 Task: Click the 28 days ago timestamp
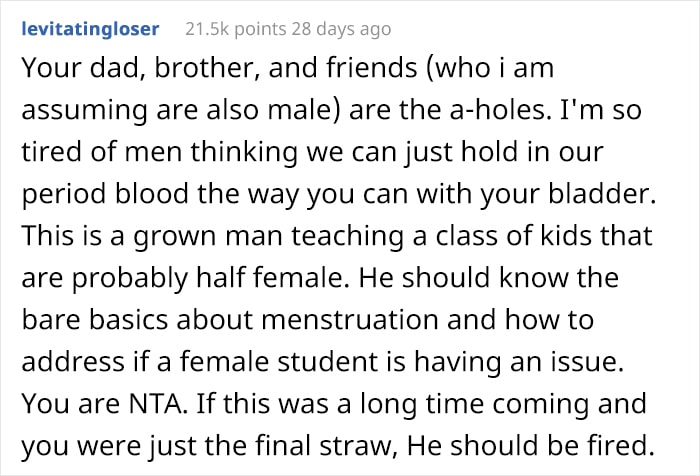click(x=342, y=29)
